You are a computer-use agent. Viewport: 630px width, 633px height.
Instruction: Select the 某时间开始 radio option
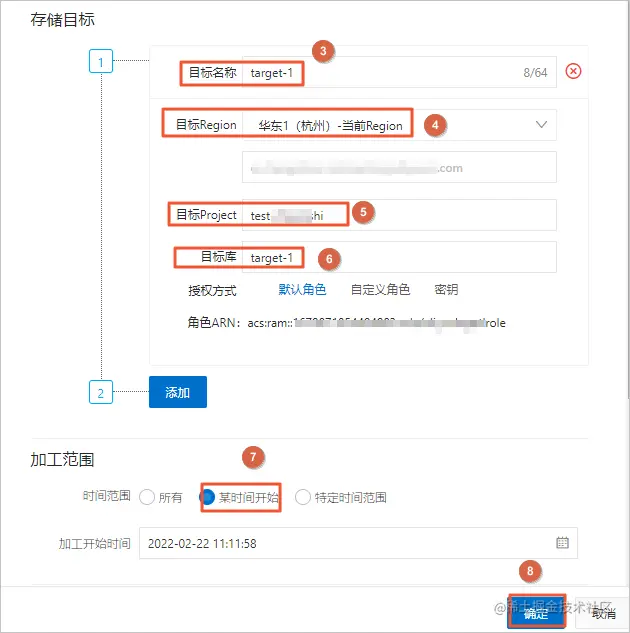(x=207, y=497)
